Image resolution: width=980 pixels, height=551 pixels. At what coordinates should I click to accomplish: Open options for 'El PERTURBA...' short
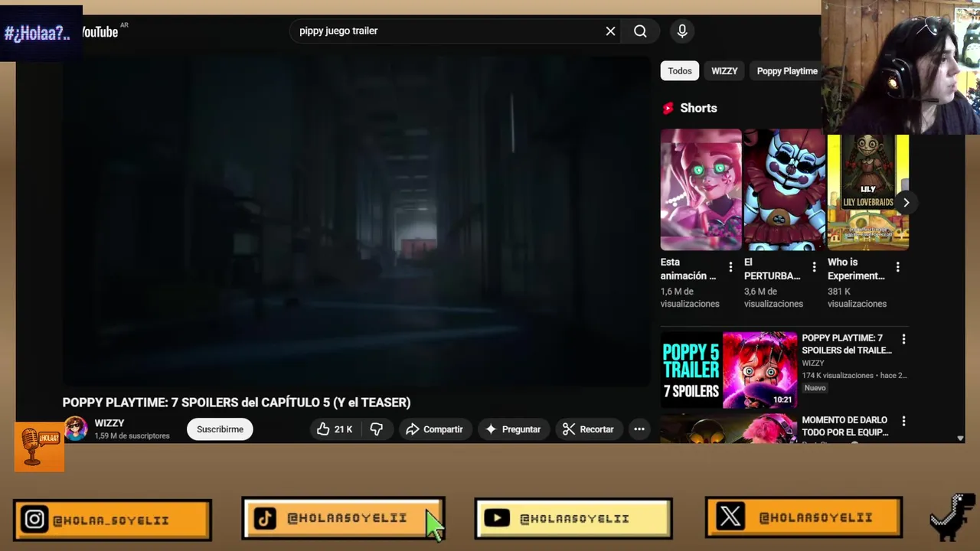814,268
